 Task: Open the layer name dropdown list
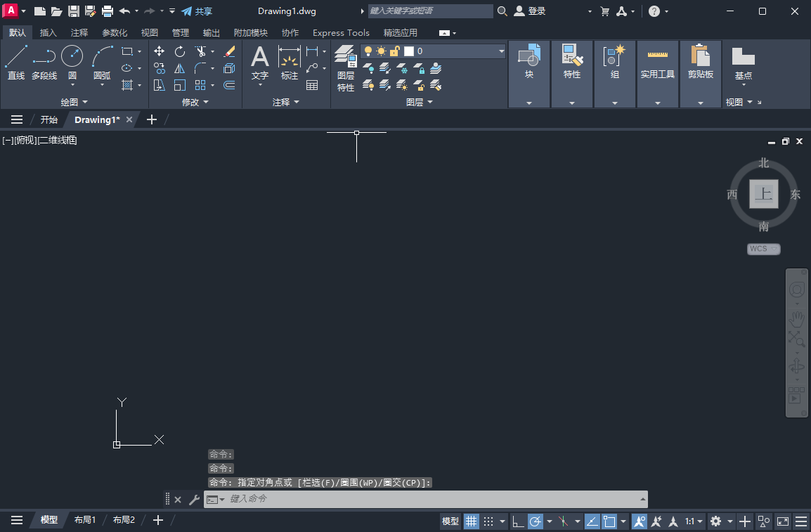click(x=501, y=51)
